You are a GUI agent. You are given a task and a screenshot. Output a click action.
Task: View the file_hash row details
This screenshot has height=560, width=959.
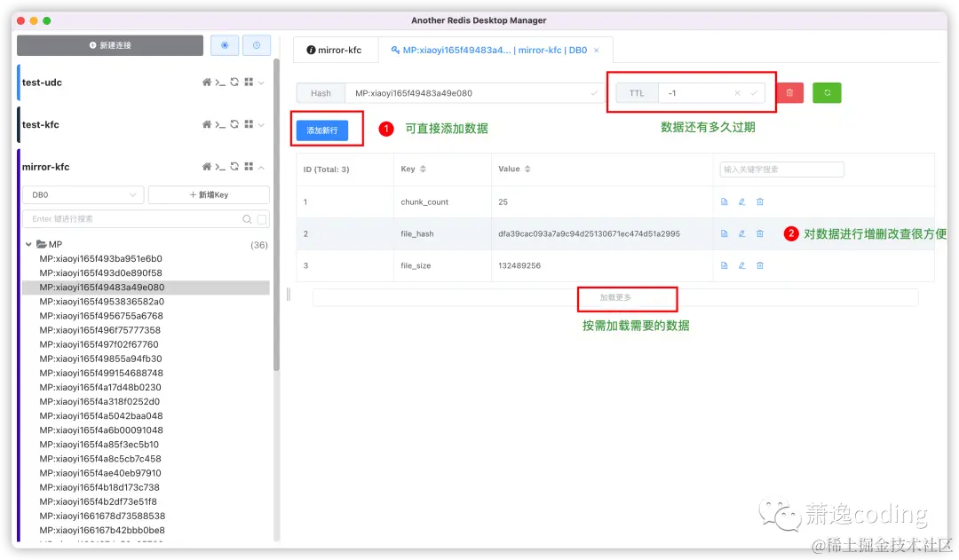click(725, 233)
